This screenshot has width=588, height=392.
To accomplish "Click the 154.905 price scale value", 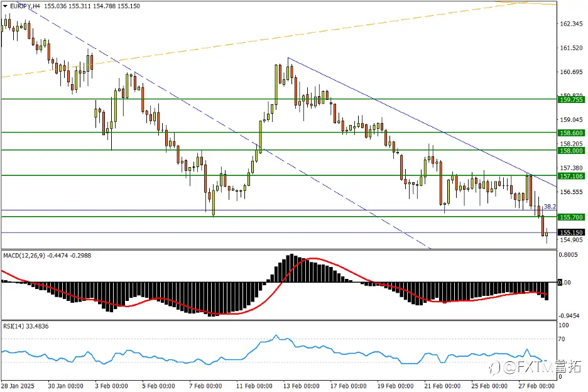I will pos(571,240).
